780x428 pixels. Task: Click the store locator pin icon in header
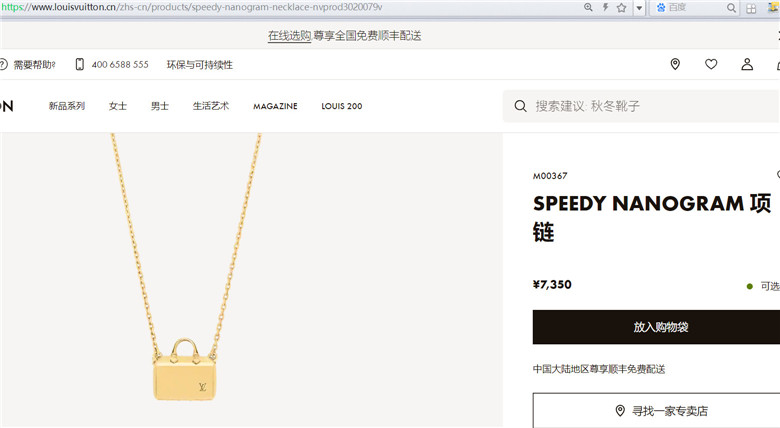coord(675,64)
